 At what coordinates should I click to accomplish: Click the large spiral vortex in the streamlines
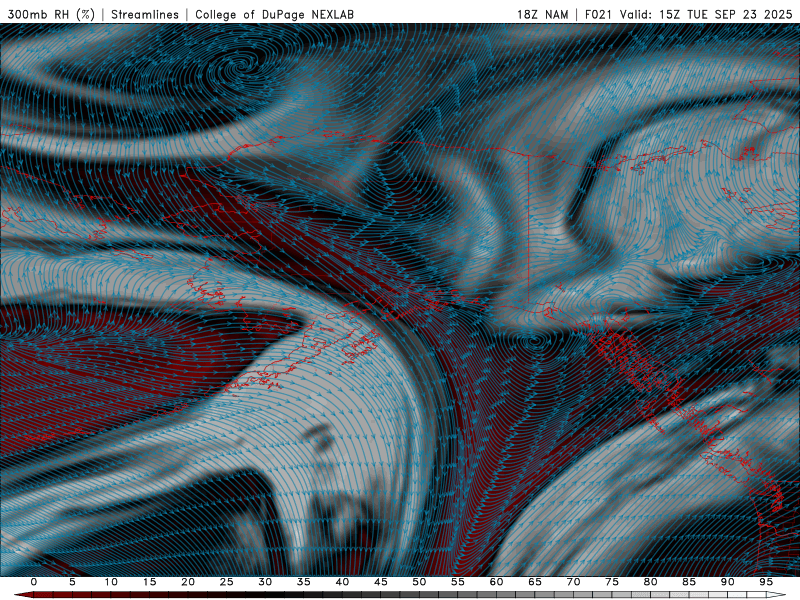[240, 65]
